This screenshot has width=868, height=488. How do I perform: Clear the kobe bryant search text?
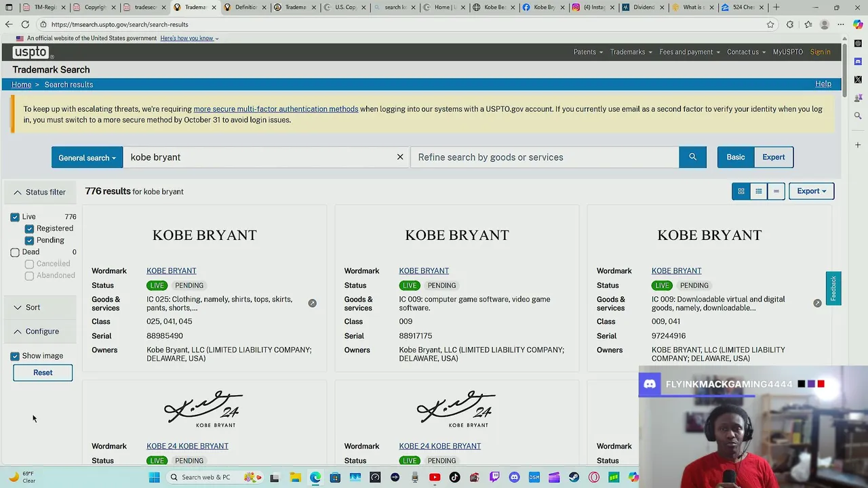click(400, 157)
